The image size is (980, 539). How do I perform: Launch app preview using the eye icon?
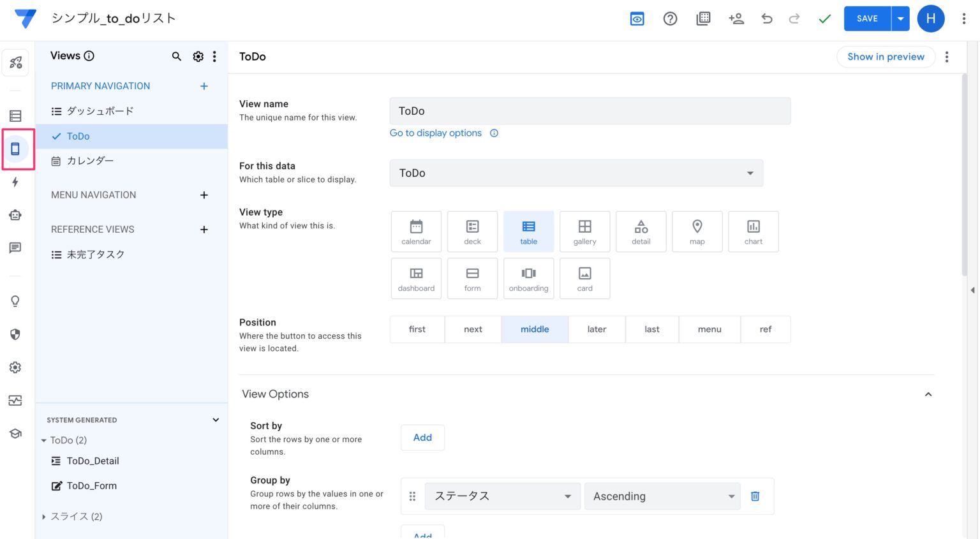tap(637, 18)
